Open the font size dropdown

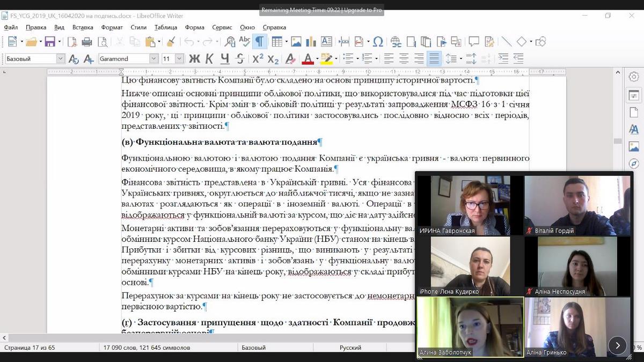(179, 58)
